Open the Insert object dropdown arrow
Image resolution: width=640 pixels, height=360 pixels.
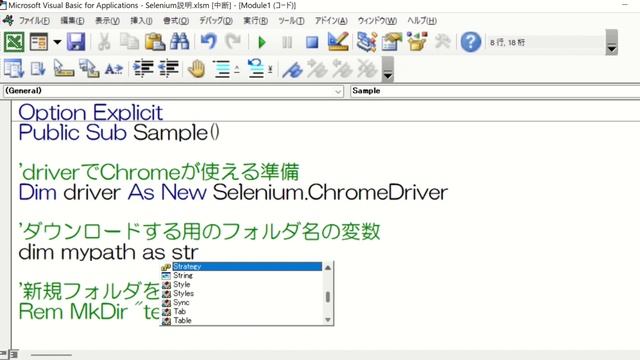tap(57, 42)
